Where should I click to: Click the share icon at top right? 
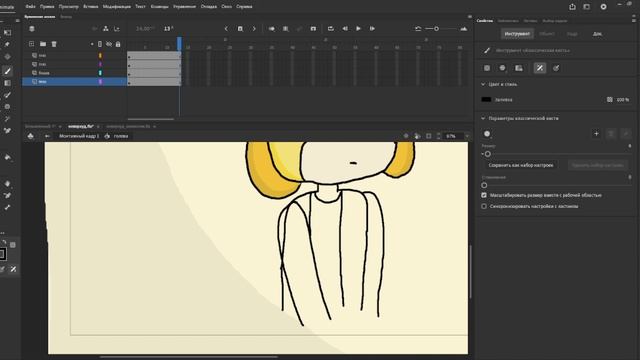click(572, 7)
